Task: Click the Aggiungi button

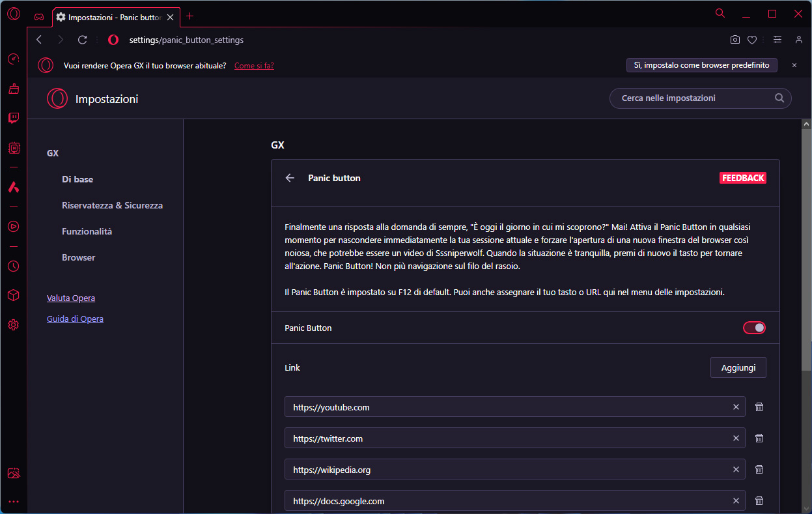Action: click(738, 367)
